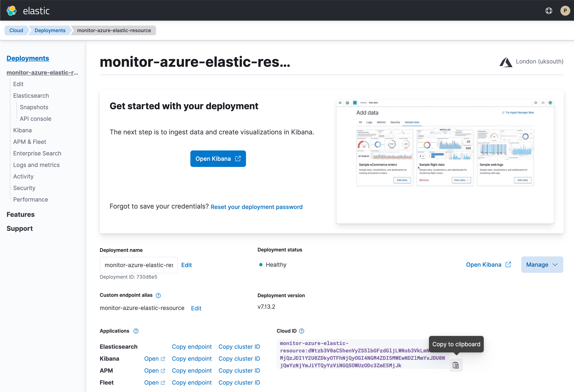Viewport: 574px width, 392px height.
Task: Click the external link icon next to Kibana Open
Action: tap(163, 359)
